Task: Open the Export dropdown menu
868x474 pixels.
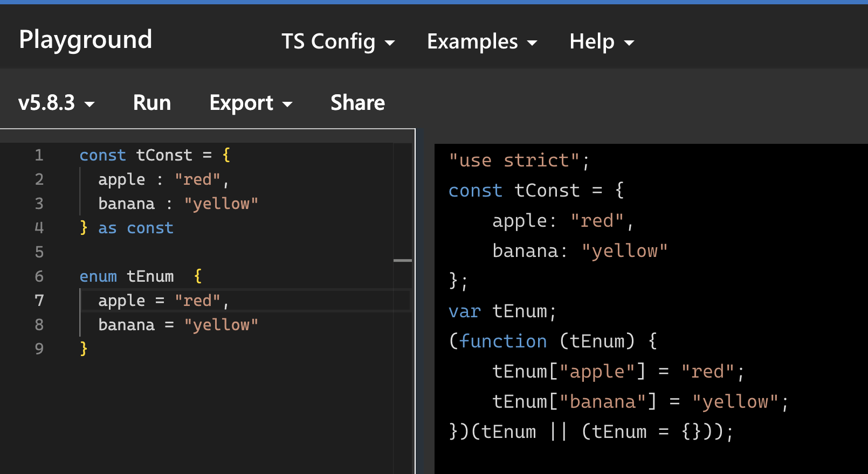Action: pos(251,103)
